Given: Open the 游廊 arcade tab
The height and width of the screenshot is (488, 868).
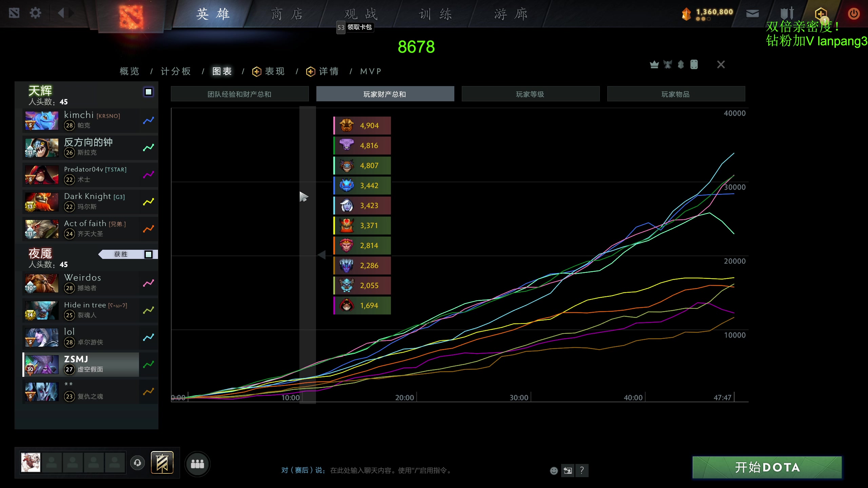Looking at the screenshot, I should pyautogui.click(x=511, y=14).
